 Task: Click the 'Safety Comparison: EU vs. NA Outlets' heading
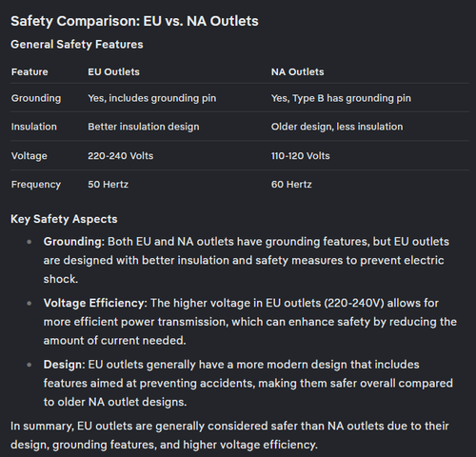click(134, 21)
